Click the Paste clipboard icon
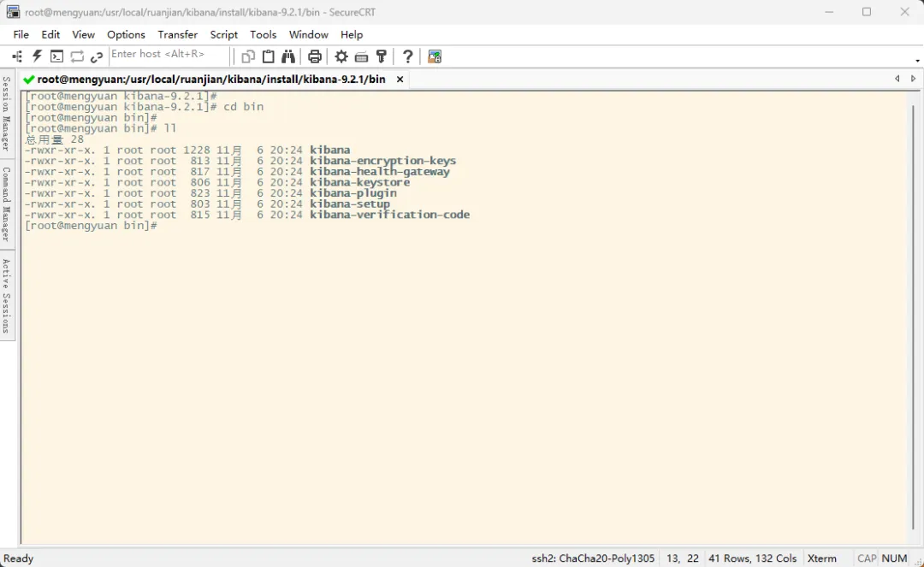This screenshot has width=924, height=567. click(268, 56)
